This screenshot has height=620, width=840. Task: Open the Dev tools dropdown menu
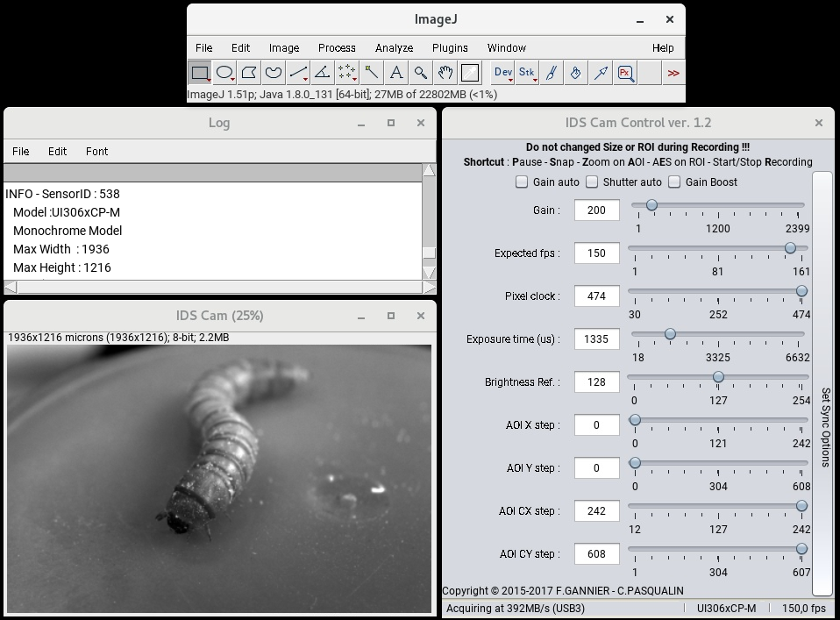click(x=503, y=73)
